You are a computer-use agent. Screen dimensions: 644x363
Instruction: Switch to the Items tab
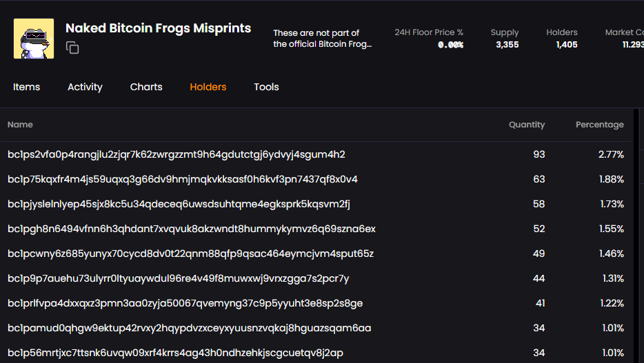pos(26,87)
